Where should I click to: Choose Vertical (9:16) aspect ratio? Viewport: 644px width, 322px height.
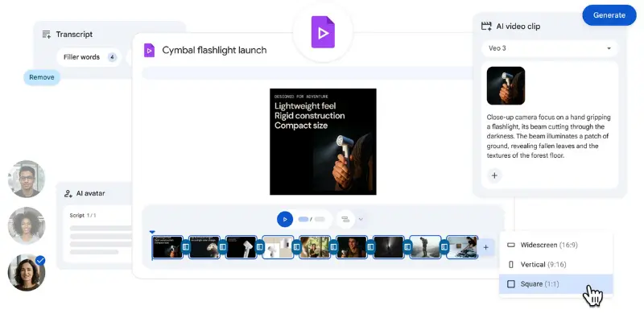point(555,265)
